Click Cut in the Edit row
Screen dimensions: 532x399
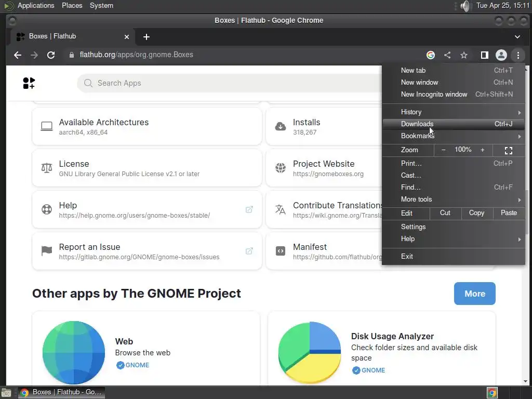[445, 213]
